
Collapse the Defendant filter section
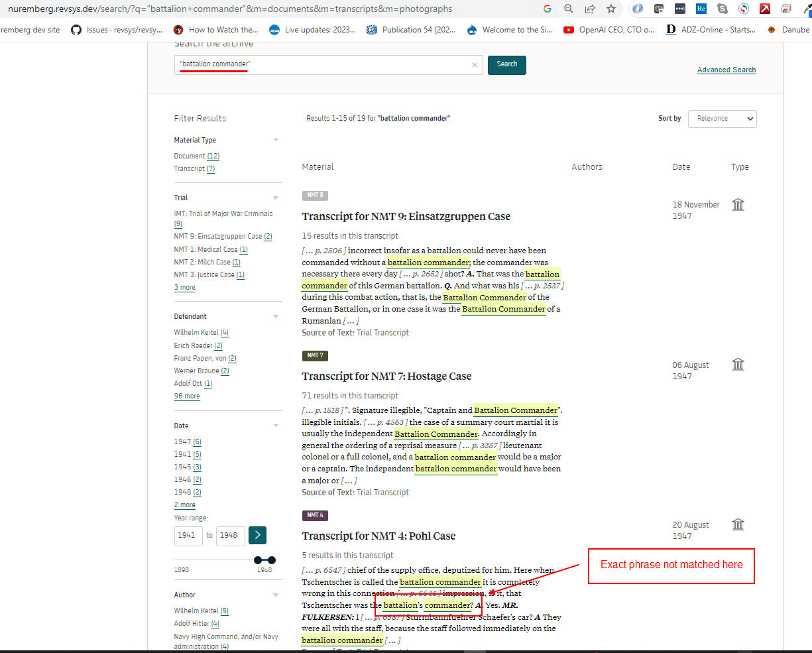click(x=276, y=316)
